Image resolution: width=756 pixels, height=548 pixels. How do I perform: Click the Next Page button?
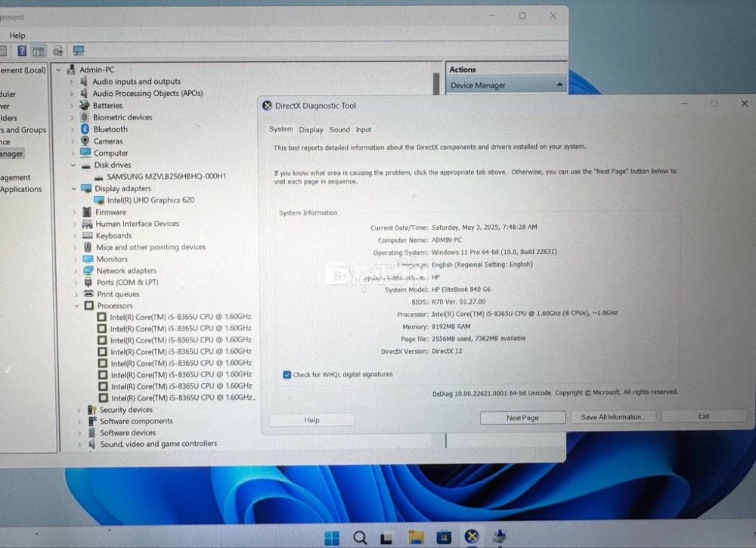point(522,417)
